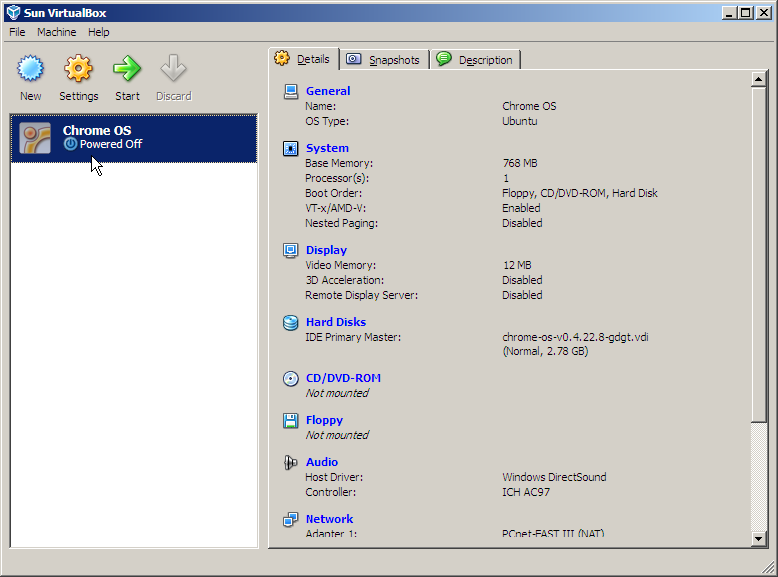Click the Ubuntu OS type value
Screen dimensions: 778x577
519,121
